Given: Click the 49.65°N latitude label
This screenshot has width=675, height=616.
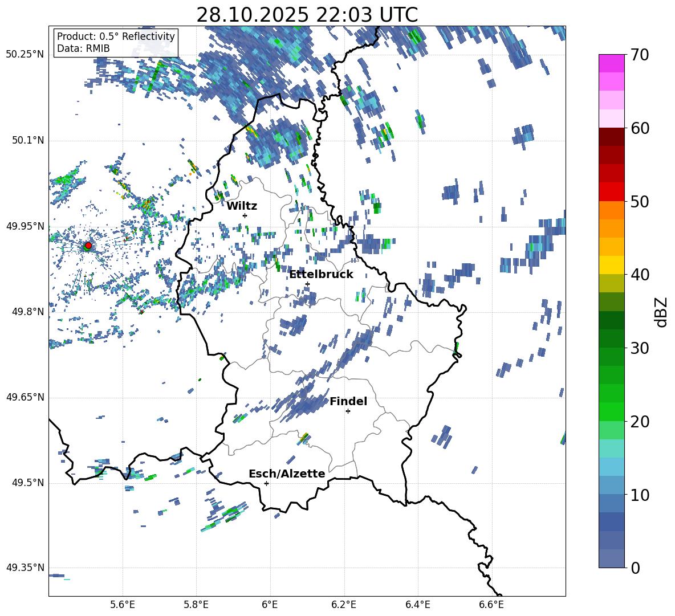Looking at the screenshot, I should (x=25, y=397).
